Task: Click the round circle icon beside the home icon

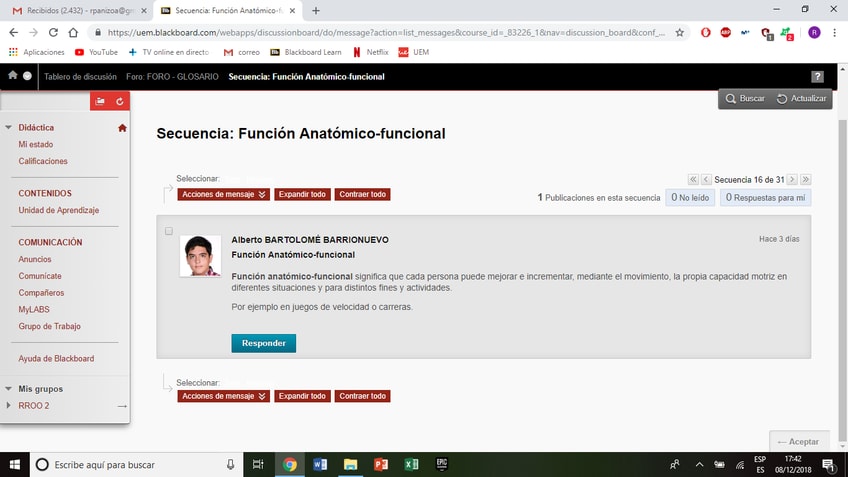Action: pos(27,76)
